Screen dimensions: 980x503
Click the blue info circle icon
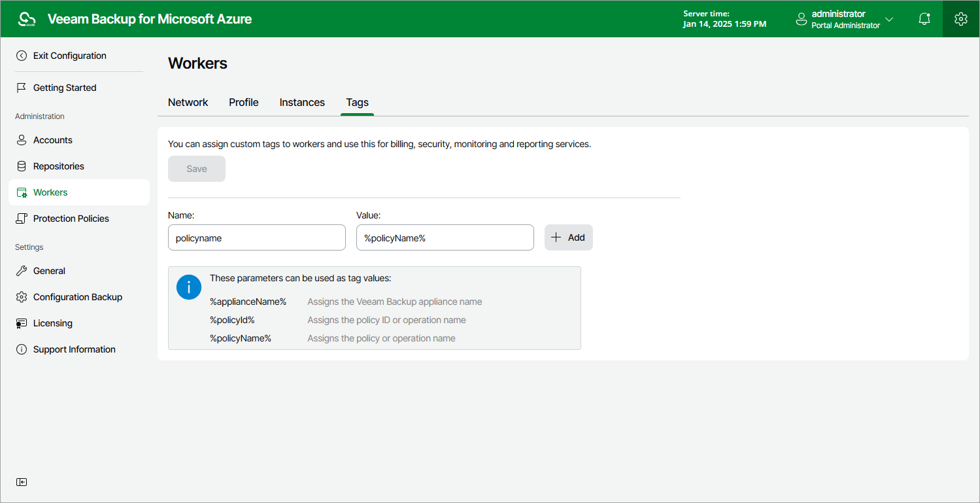pos(189,287)
